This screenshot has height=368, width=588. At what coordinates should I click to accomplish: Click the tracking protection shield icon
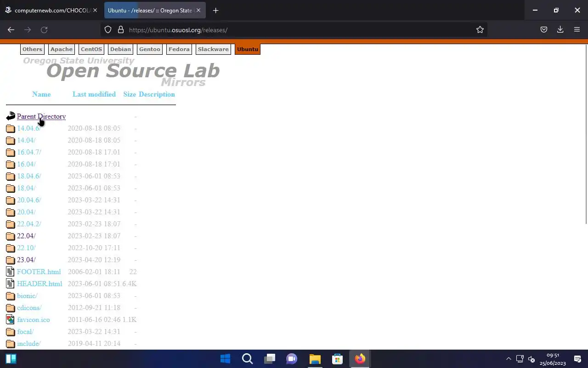tap(108, 30)
